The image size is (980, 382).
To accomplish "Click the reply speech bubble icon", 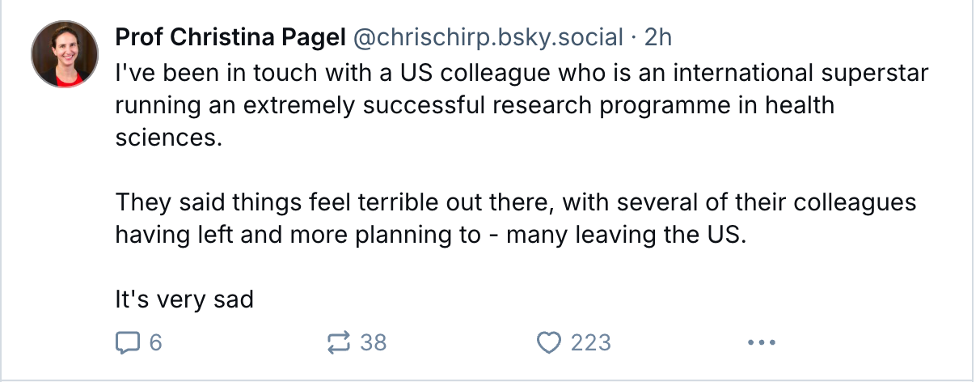I will coord(128,342).
